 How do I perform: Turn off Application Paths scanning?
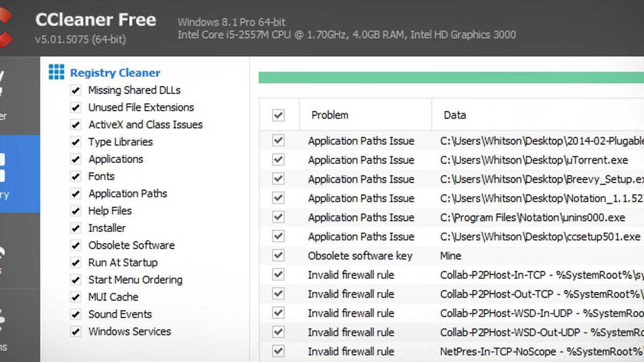pyautogui.click(x=76, y=194)
